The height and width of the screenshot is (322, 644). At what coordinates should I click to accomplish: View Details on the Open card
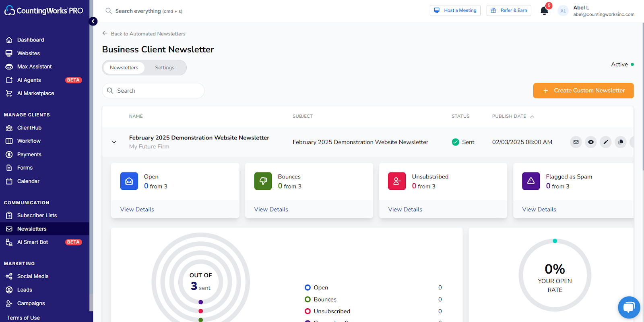point(137,210)
